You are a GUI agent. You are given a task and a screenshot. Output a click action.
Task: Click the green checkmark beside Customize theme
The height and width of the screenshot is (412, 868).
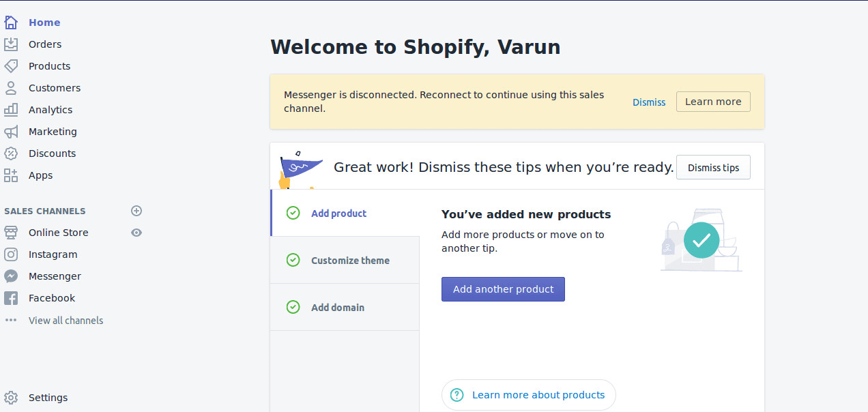point(293,260)
